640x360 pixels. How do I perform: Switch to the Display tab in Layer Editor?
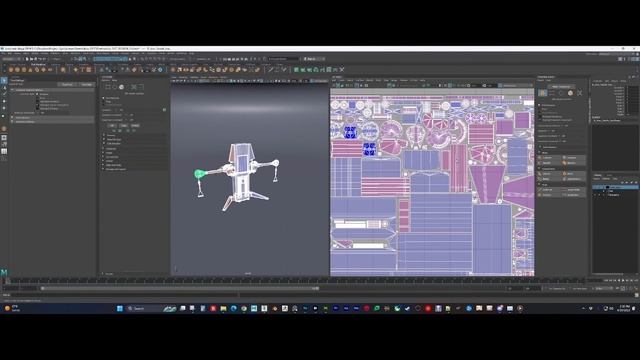coord(598,175)
